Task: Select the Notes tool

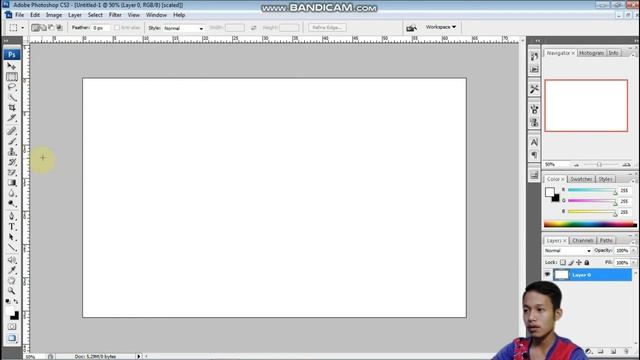Action: tap(11, 260)
